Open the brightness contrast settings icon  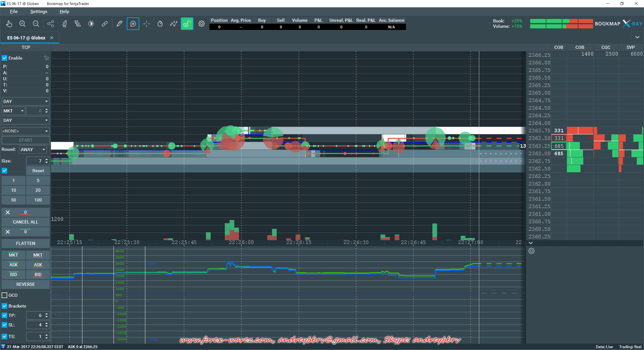click(x=91, y=24)
